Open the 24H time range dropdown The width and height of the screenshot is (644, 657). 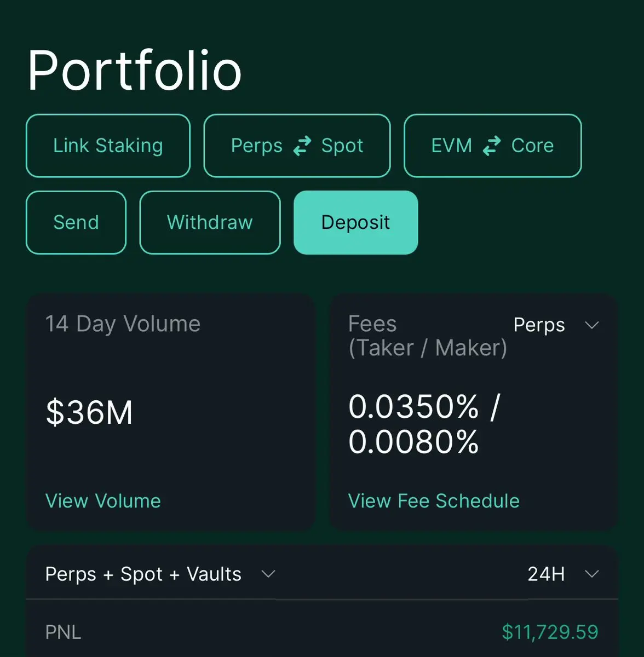563,574
